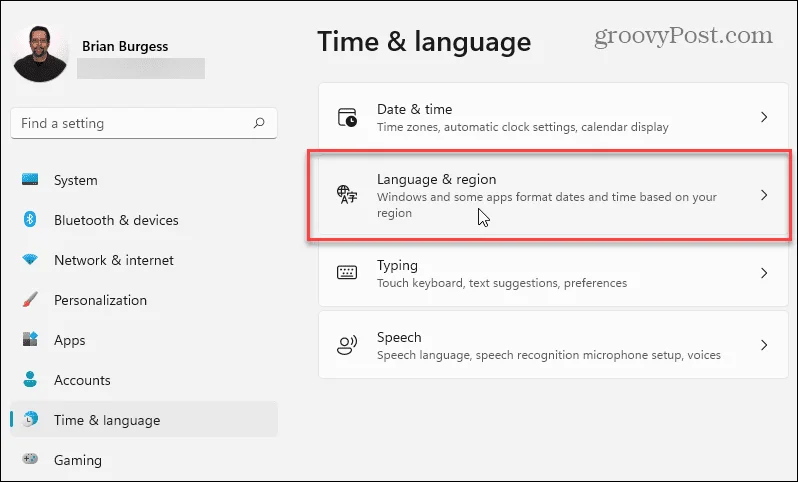
Task: Click the Brian Burgess account name
Action: coord(125,46)
